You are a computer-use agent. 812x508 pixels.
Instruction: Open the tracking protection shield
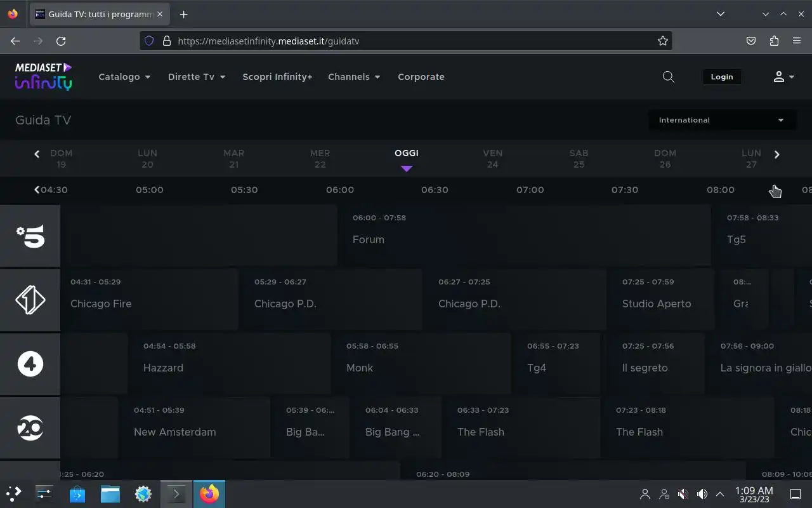[149, 41]
